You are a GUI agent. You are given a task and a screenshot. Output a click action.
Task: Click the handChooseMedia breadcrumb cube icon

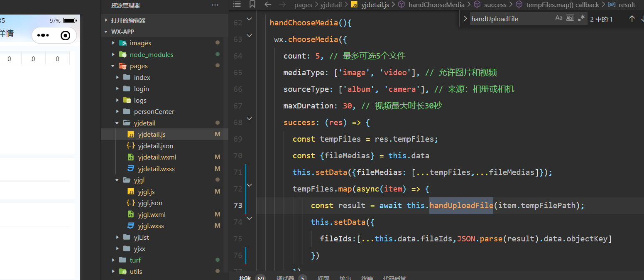(401, 5)
